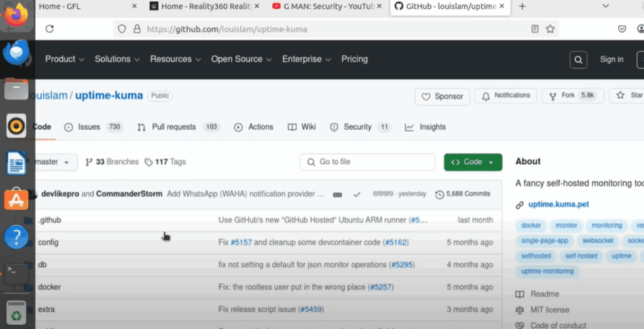Image resolution: width=644 pixels, height=329 pixels.
Task: Open LibreOffice Writer from the dock
Action: point(16,164)
